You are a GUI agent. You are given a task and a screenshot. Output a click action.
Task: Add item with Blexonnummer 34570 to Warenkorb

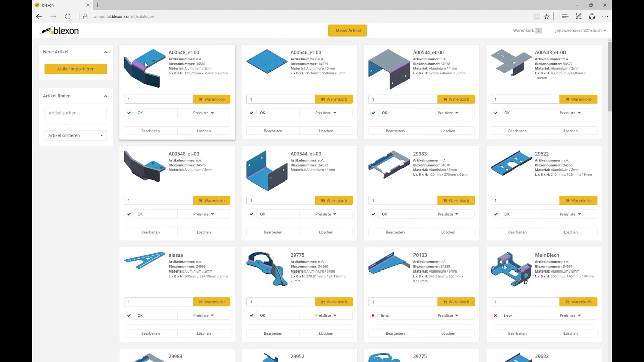click(x=456, y=200)
